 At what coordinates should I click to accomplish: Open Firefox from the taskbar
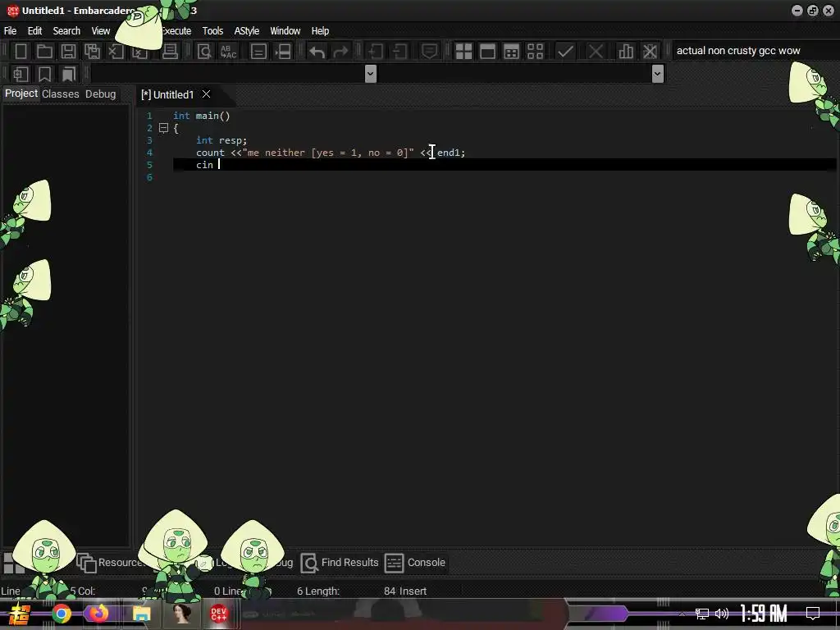(x=98, y=614)
